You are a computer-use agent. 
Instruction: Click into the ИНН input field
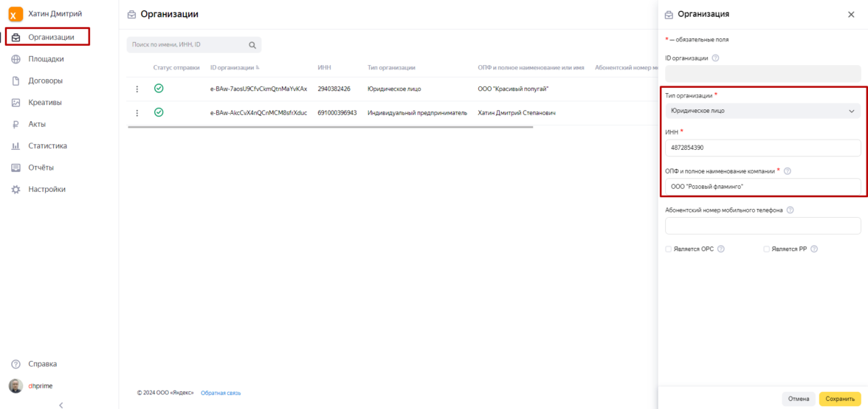[762, 148]
